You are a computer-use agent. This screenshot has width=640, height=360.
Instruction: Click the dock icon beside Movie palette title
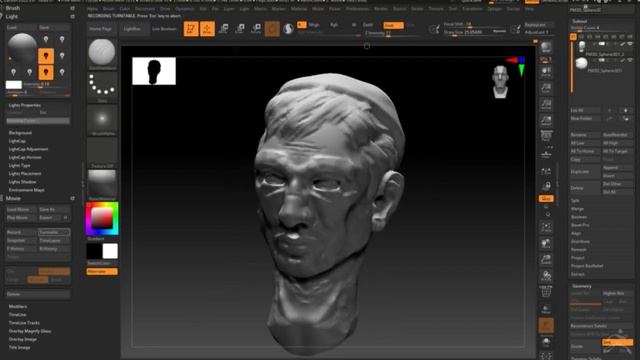click(x=73, y=198)
